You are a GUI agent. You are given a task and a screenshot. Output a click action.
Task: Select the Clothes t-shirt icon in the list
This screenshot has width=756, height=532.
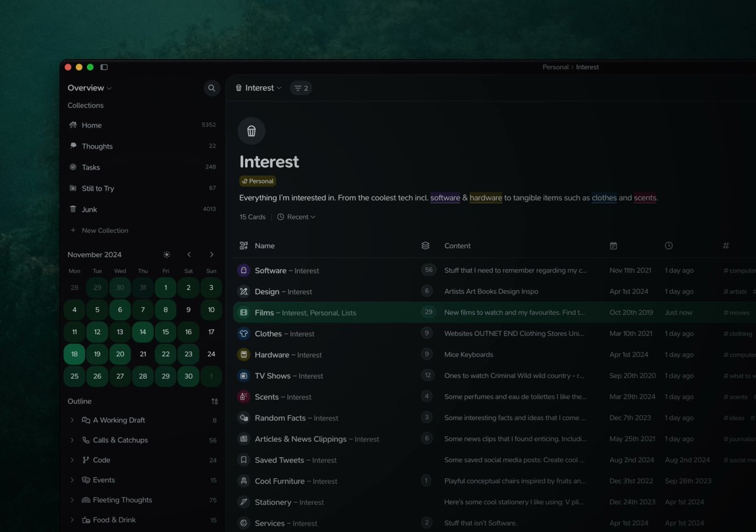(243, 334)
